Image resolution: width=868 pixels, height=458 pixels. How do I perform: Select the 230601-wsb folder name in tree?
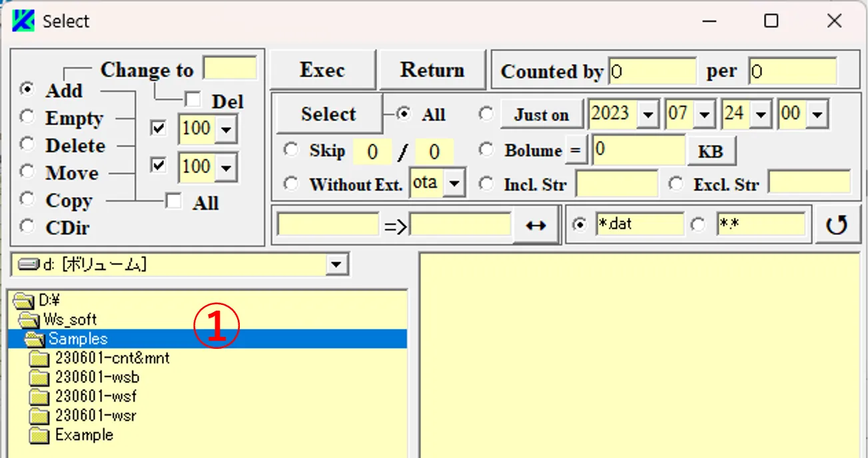click(97, 377)
